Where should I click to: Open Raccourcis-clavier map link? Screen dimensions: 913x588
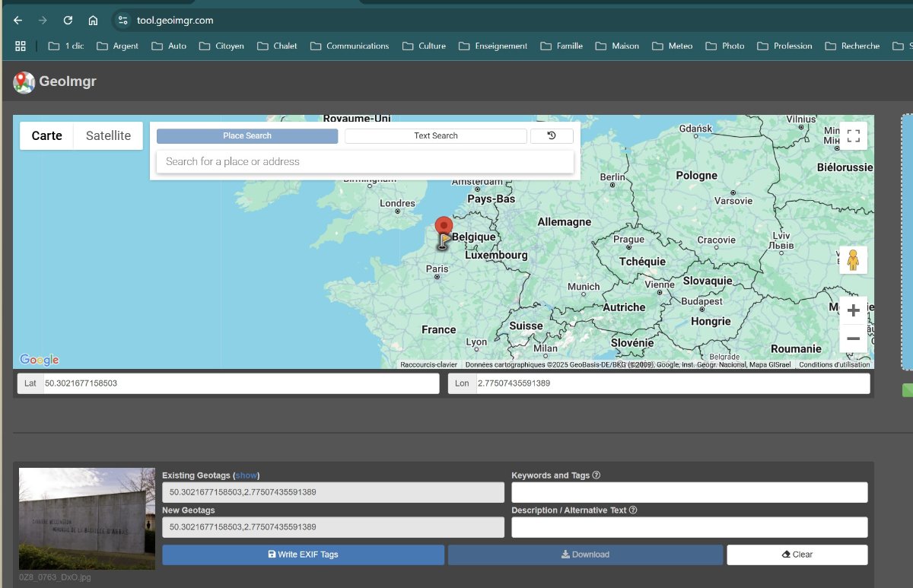428,364
